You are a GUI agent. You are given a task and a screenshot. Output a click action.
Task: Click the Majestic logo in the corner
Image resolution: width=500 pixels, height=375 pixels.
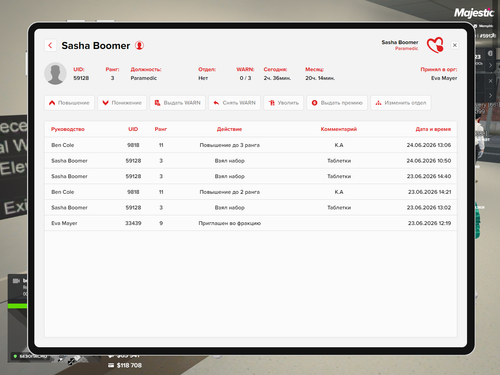point(474,13)
